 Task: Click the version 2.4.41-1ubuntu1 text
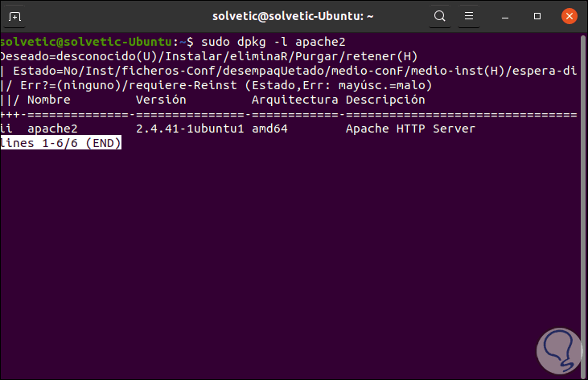tap(189, 129)
